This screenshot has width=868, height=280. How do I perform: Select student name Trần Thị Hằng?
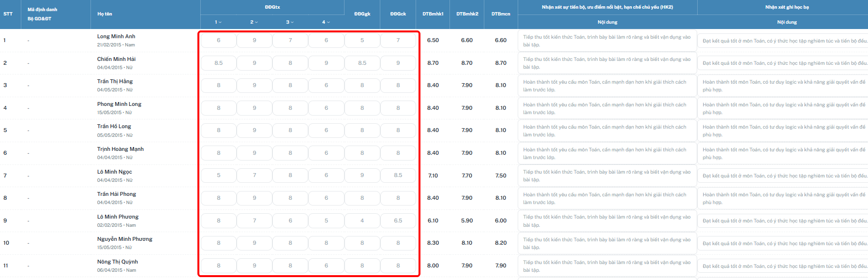pyautogui.click(x=115, y=81)
